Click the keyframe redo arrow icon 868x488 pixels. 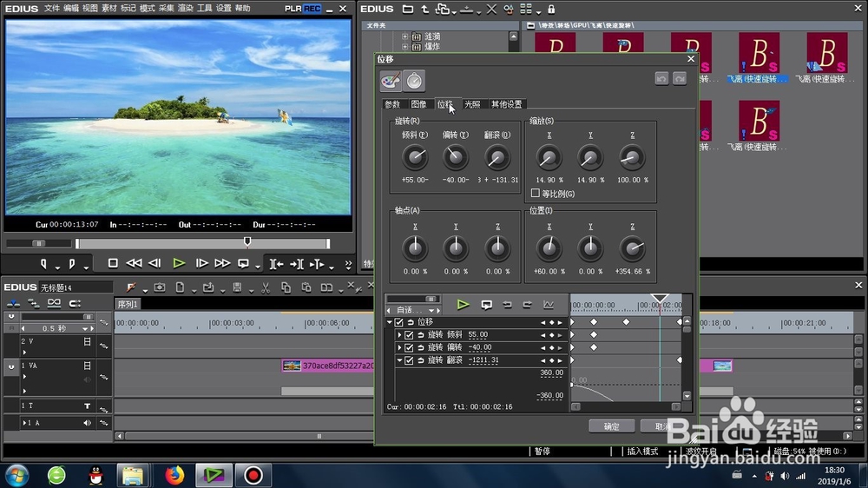click(528, 305)
